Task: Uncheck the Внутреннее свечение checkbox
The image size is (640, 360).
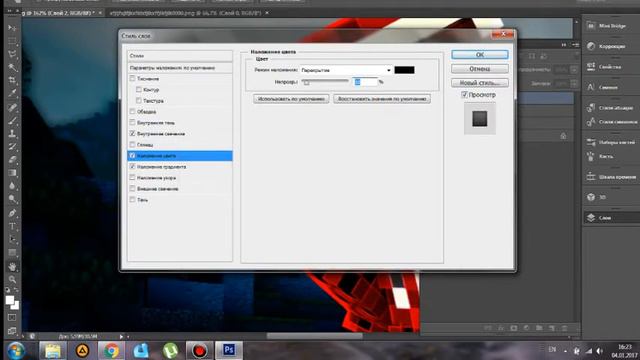Action: (x=132, y=133)
